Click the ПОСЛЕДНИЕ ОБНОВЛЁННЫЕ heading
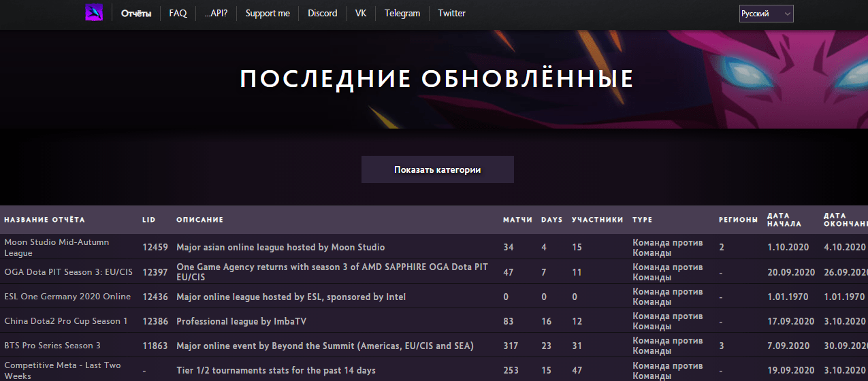The image size is (868, 381). [x=436, y=79]
